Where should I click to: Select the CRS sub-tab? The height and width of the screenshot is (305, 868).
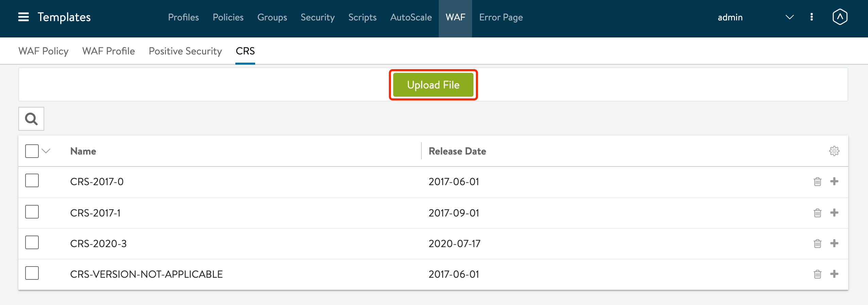[245, 51]
